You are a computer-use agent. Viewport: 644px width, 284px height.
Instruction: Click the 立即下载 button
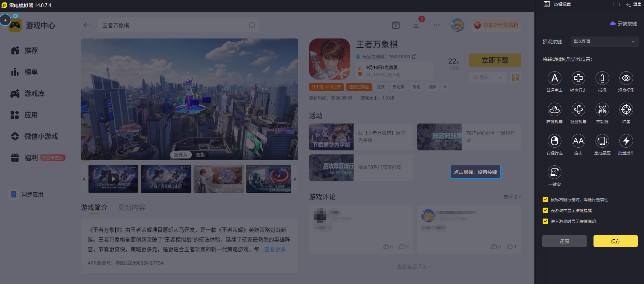pos(495,60)
